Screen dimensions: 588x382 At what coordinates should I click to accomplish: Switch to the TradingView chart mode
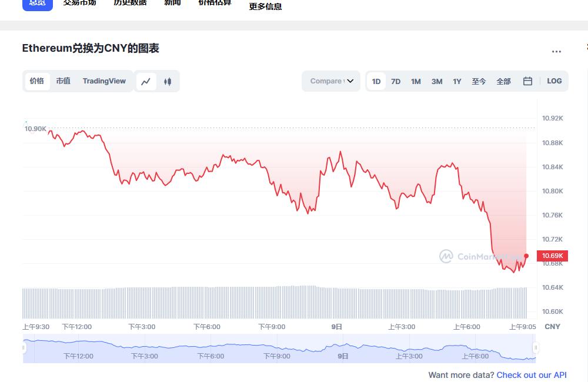point(104,81)
